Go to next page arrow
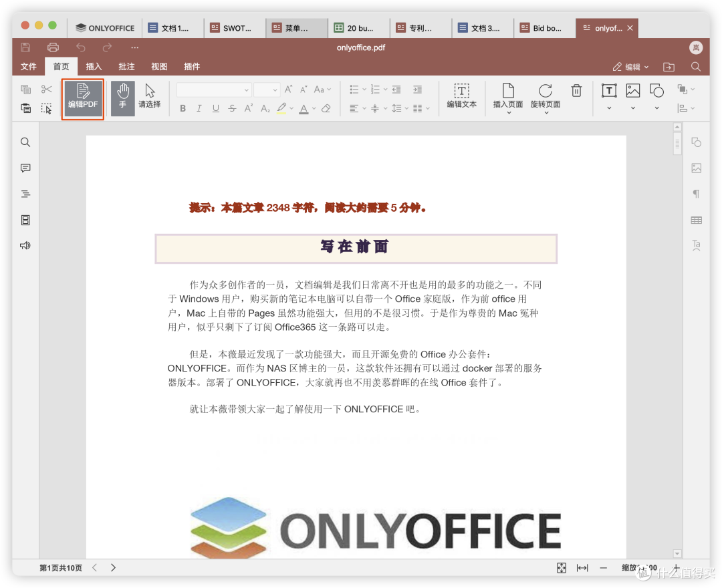The width and height of the screenshot is (722, 588). [x=113, y=567]
